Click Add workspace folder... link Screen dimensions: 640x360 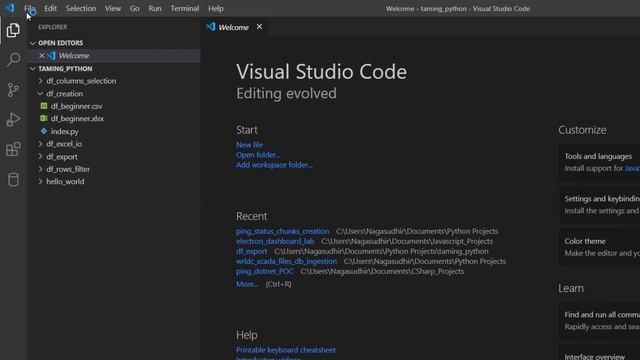(274, 165)
